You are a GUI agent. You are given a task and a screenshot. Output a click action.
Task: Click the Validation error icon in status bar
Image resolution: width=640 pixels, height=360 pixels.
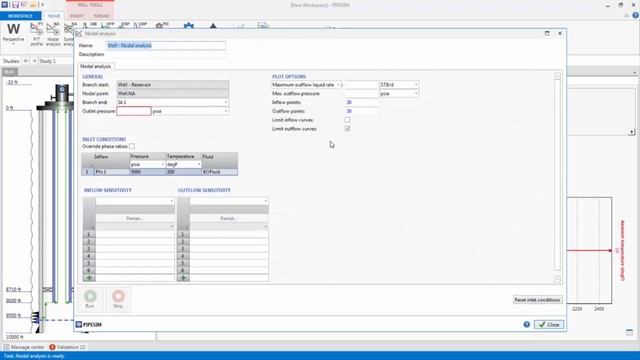point(52,347)
